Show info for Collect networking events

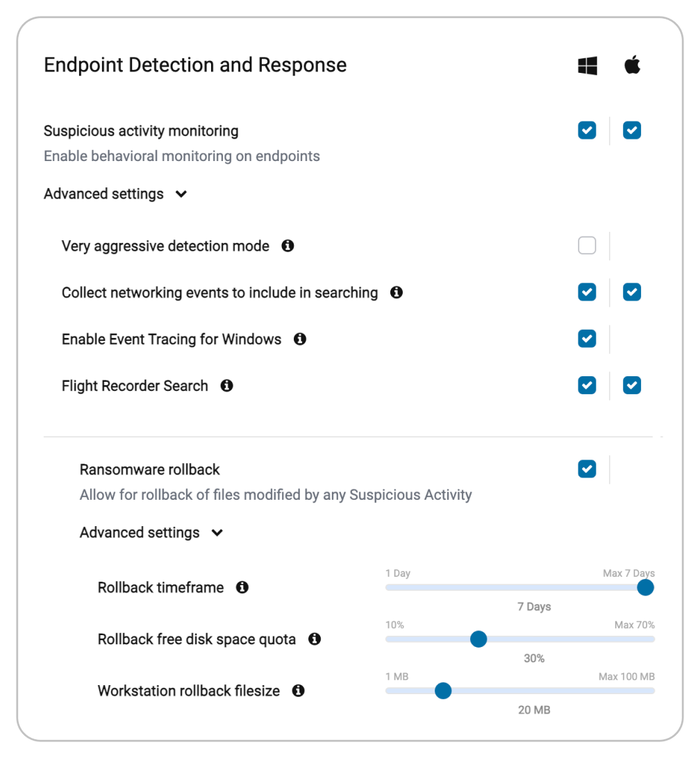pyautogui.click(x=397, y=292)
